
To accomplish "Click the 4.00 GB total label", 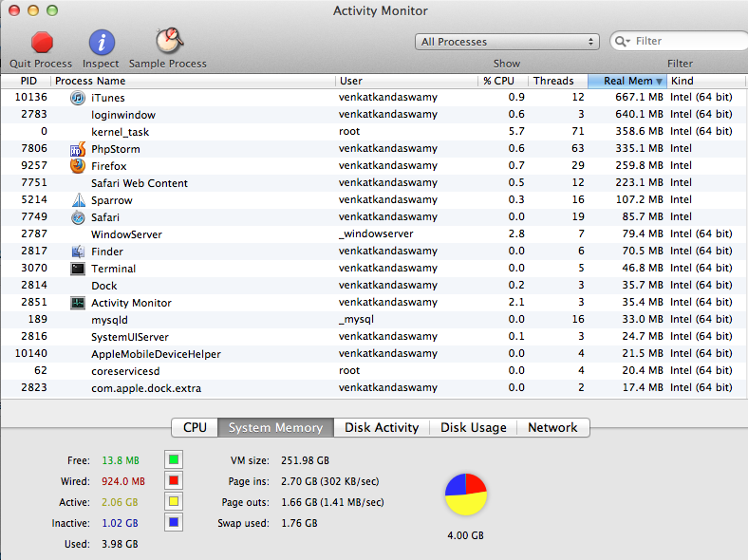I will pos(465,535).
